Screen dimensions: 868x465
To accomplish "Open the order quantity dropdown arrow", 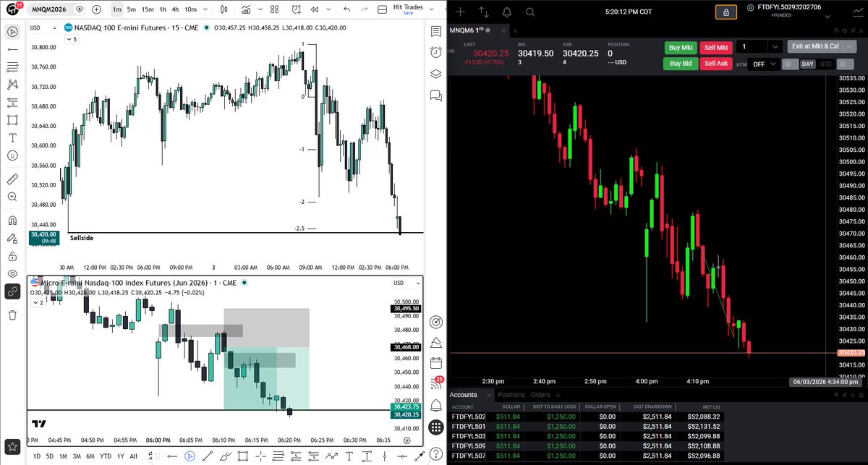I will [775, 46].
